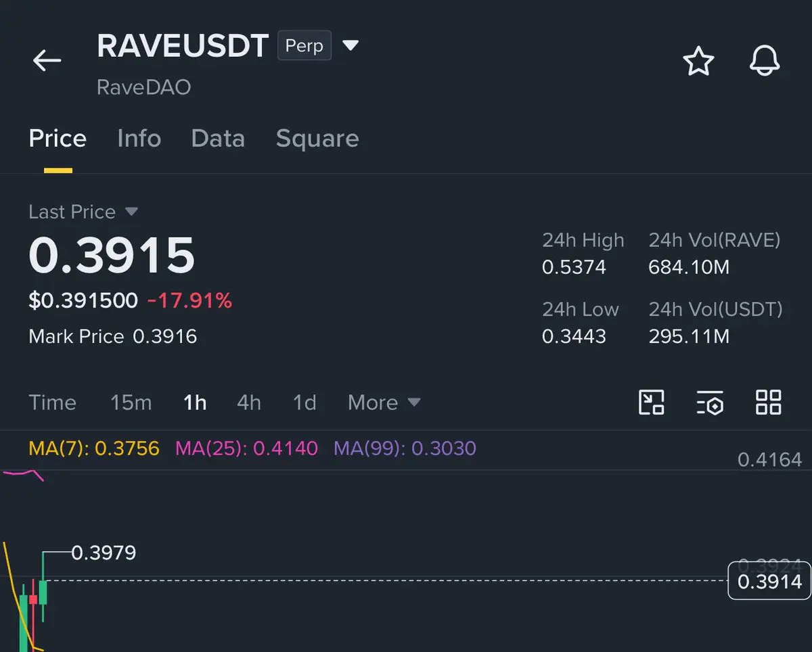Tap the 24h Vol(RAVE) 684.10M value
Image resolution: width=812 pixels, height=652 pixels.
click(x=689, y=267)
